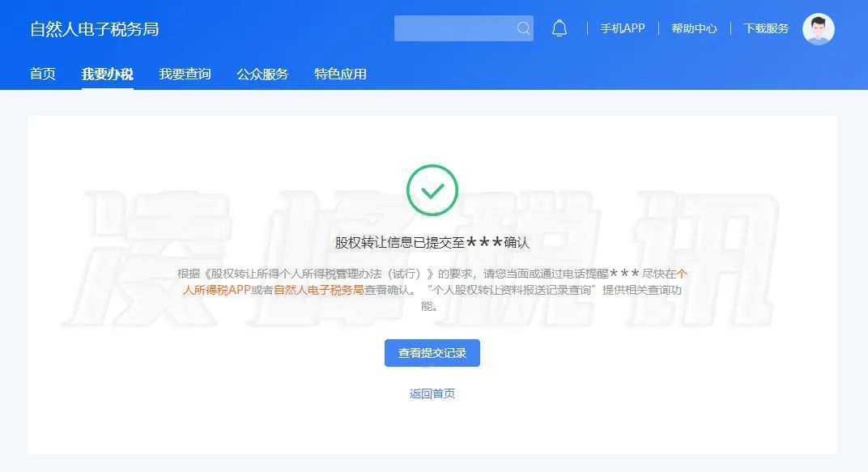Open 下载服务 in the header

coord(766,28)
